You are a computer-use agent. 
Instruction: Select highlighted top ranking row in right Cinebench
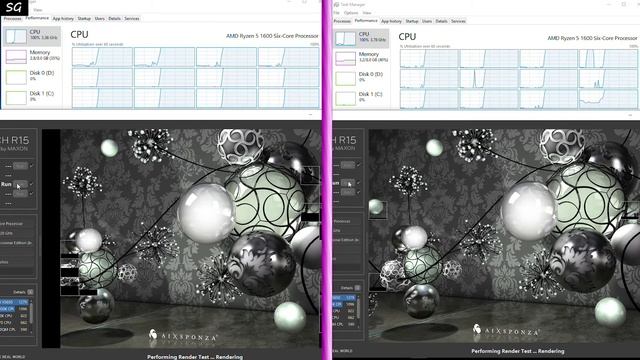pos(345,298)
